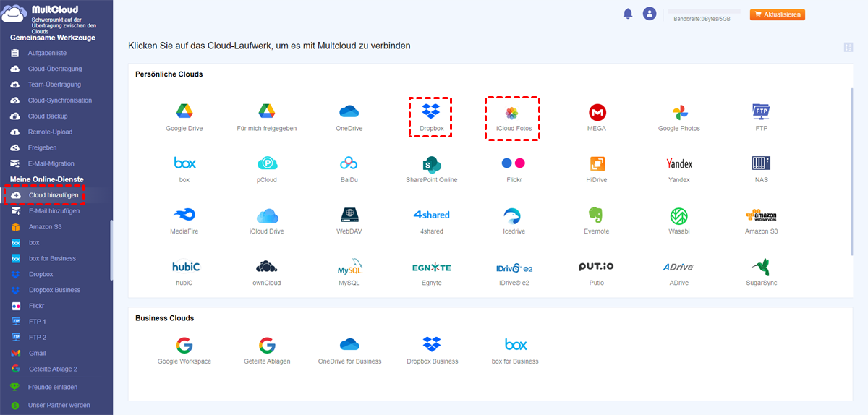Add BaiDu cloud drive

coord(349,170)
